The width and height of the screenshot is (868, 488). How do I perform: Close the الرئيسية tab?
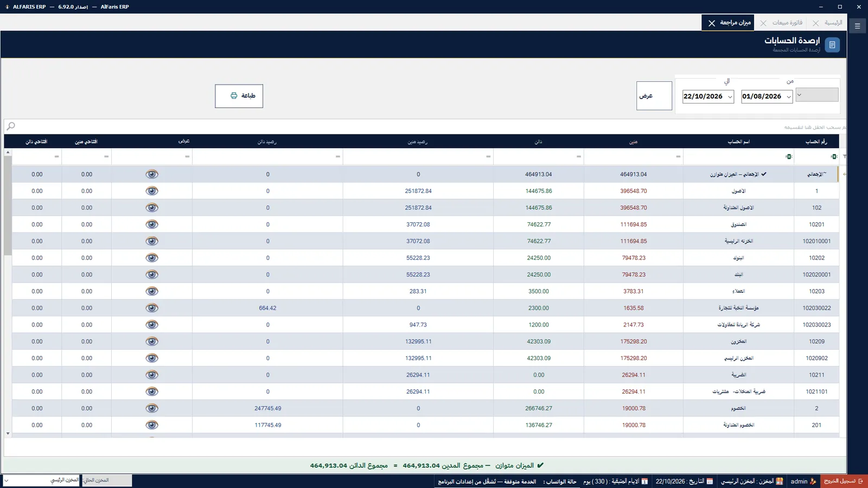point(815,23)
